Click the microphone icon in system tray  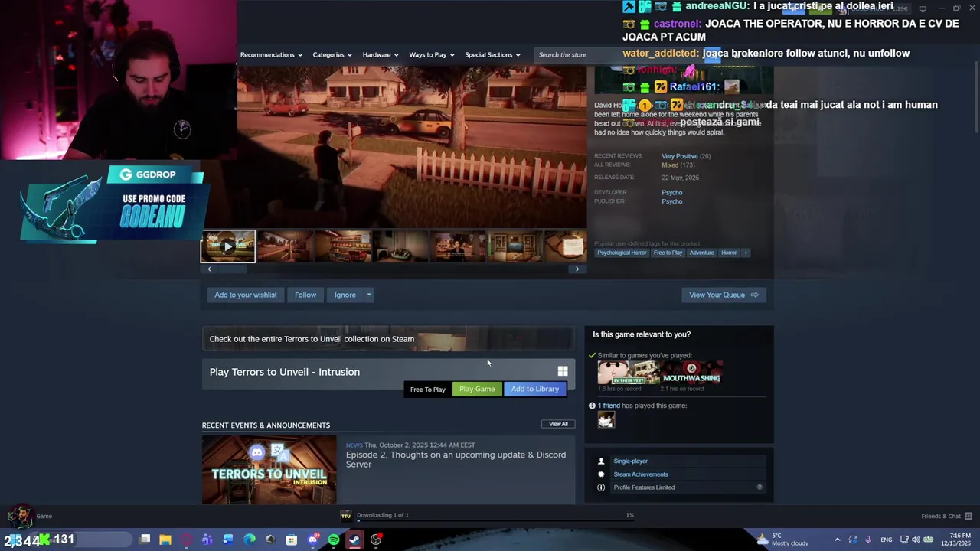click(867, 540)
